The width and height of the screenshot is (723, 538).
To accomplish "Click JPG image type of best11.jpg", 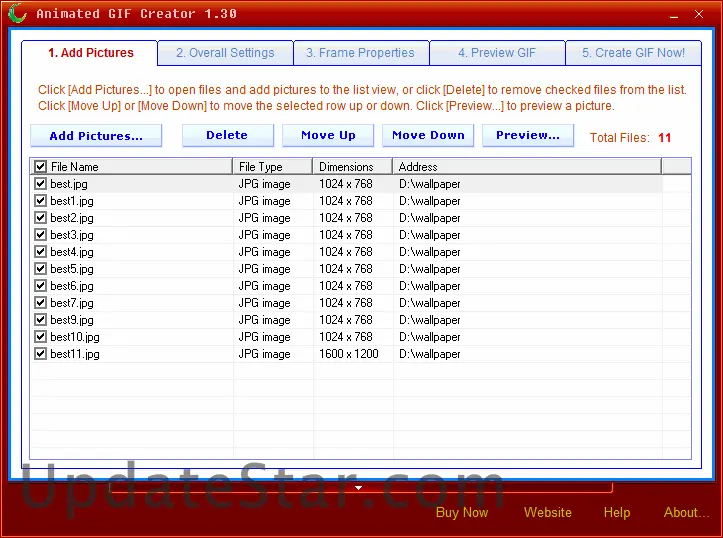I will tap(264, 354).
